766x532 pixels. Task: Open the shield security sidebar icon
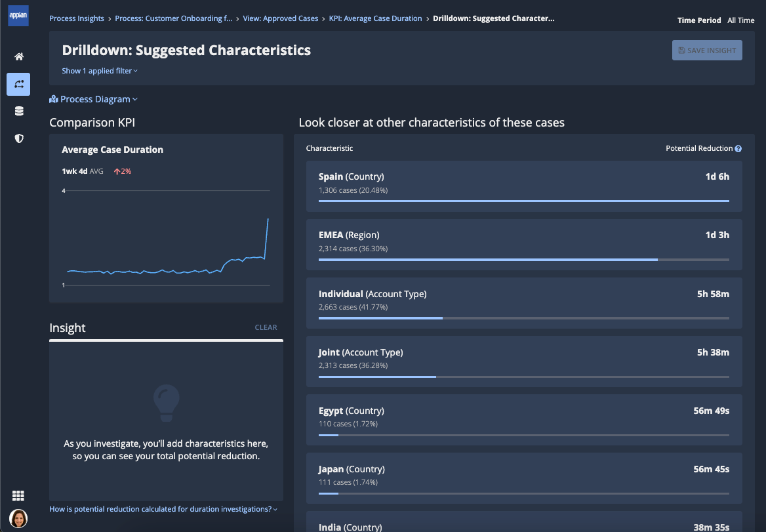point(19,139)
